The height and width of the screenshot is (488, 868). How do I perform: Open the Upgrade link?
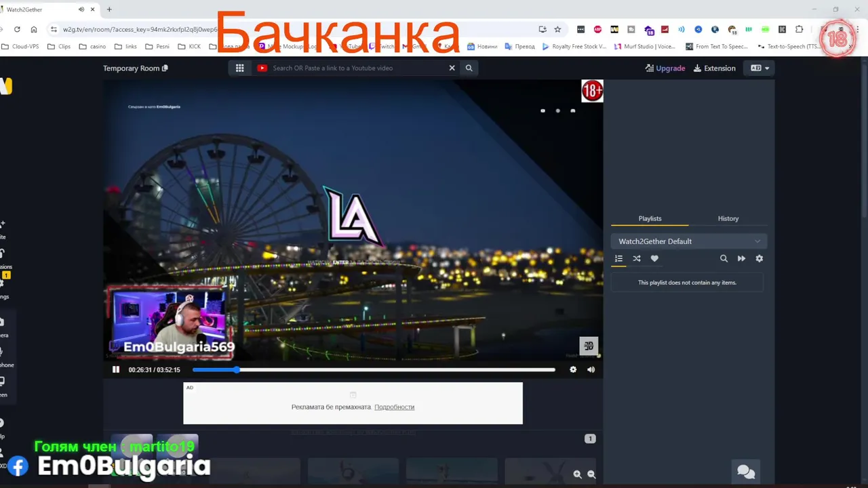[665, 68]
